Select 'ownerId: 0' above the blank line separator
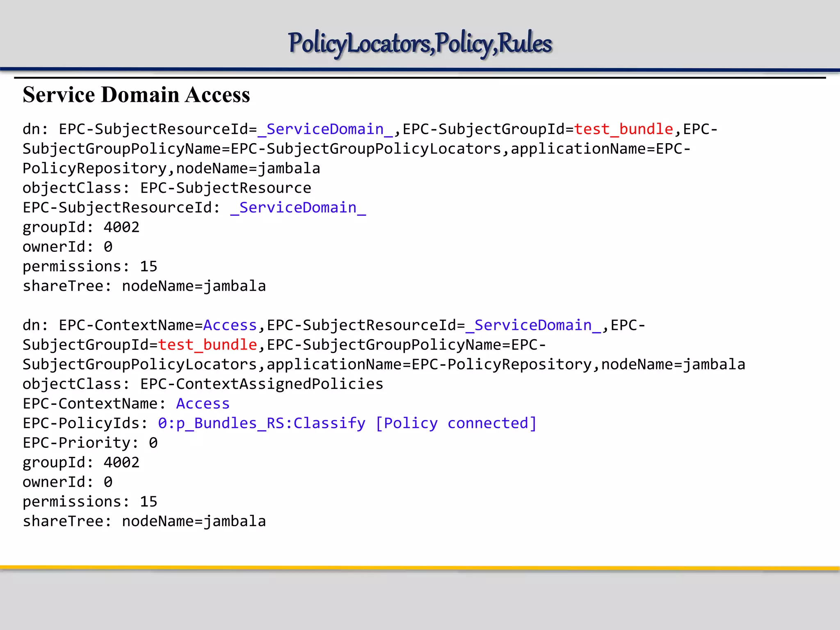Screen dimensions: 840x630 coord(68,247)
